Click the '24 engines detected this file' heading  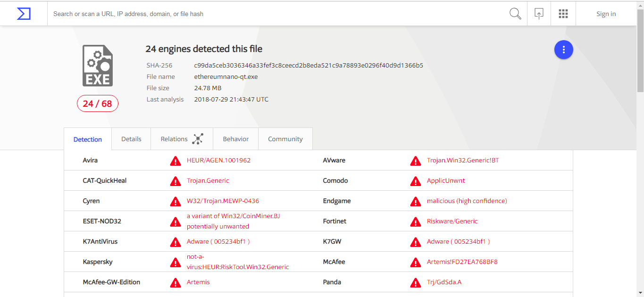tap(204, 49)
